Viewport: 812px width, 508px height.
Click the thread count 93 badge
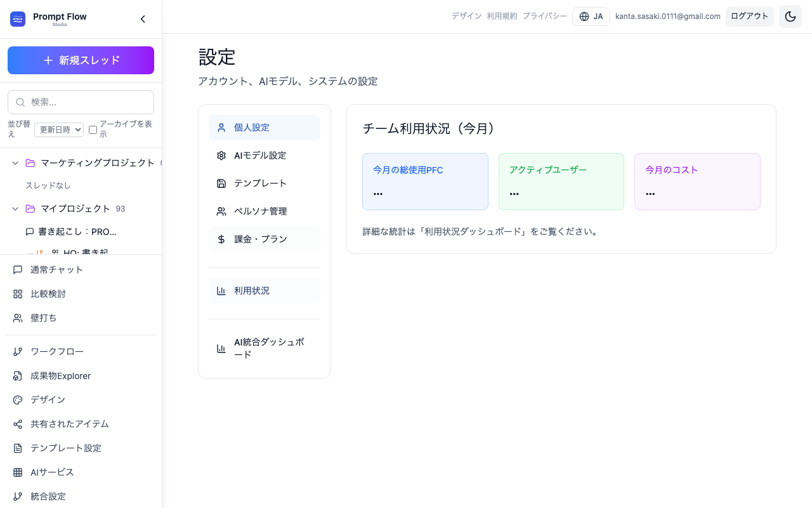coord(121,209)
